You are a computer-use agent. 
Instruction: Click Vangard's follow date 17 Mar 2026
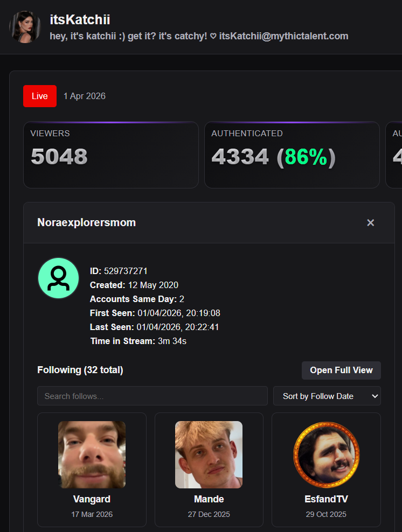tap(92, 514)
